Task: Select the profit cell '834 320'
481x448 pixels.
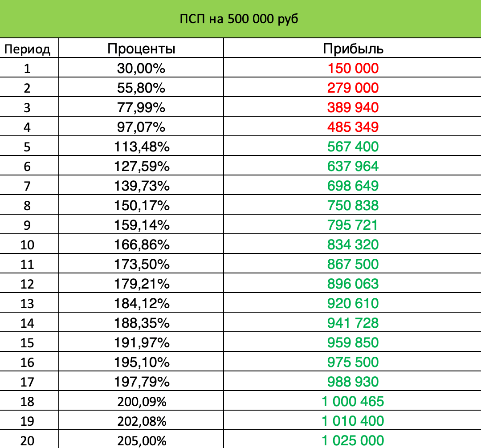Action: pyautogui.click(x=353, y=244)
